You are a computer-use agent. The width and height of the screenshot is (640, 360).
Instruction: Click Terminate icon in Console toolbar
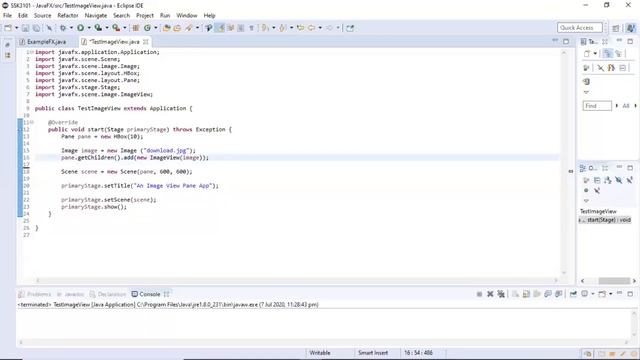point(479,294)
